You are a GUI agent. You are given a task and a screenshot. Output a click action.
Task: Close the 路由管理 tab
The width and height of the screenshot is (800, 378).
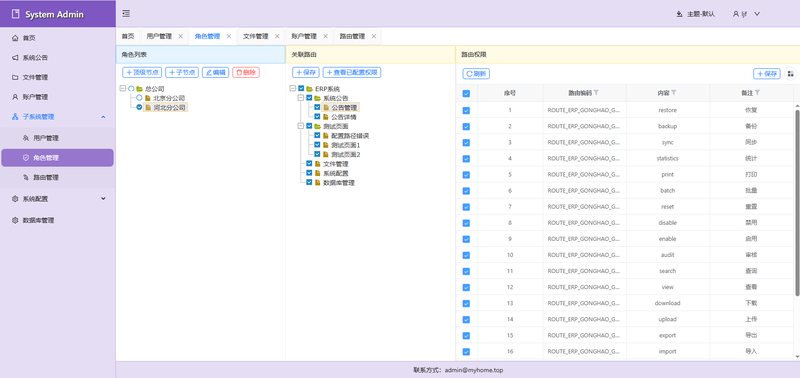pos(373,36)
